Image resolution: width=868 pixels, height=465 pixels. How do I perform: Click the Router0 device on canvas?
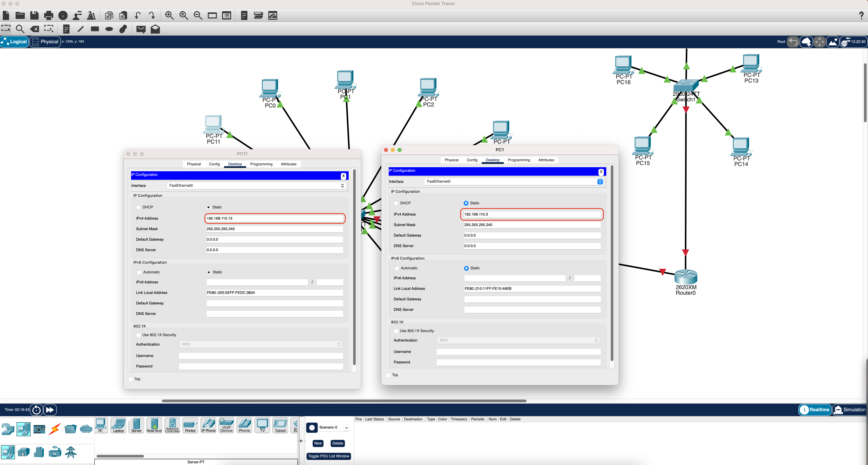point(685,277)
